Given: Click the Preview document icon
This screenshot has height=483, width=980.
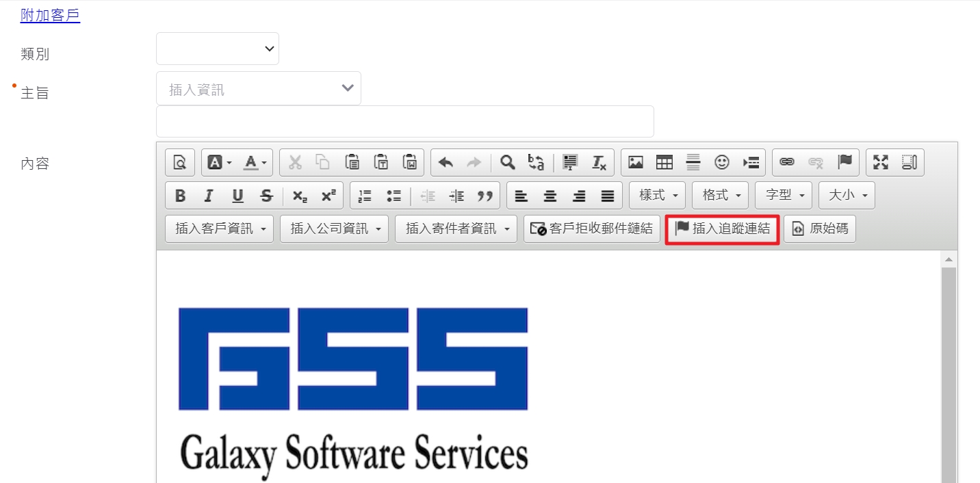Looking at the screenshot, I should pyautogui.click(x=180, y=162).
